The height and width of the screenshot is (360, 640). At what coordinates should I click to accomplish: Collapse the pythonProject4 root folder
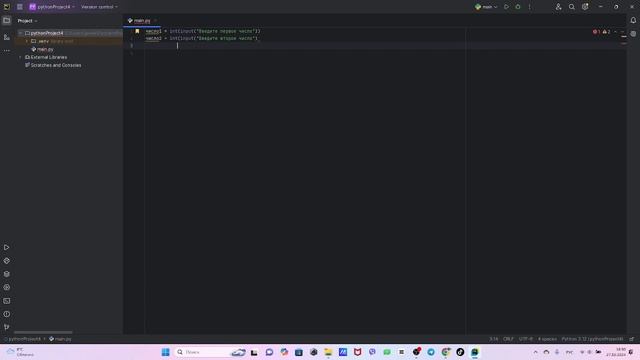20,33
